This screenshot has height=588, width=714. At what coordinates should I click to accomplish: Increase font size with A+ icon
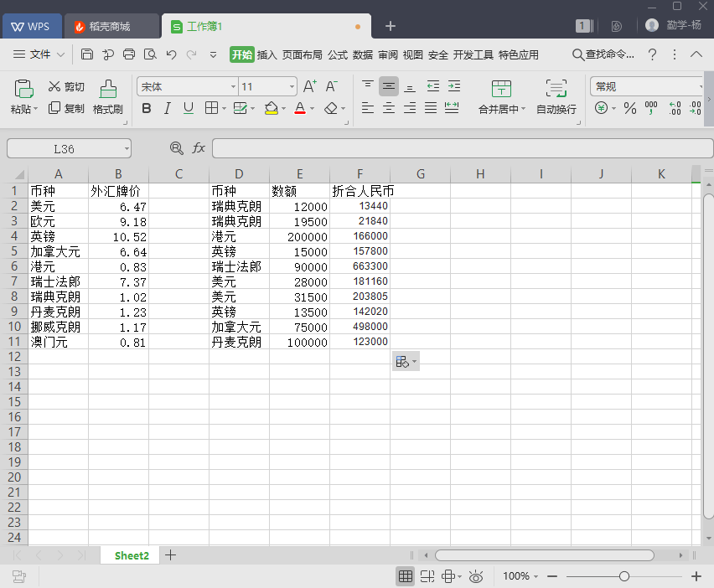(309, 86)
